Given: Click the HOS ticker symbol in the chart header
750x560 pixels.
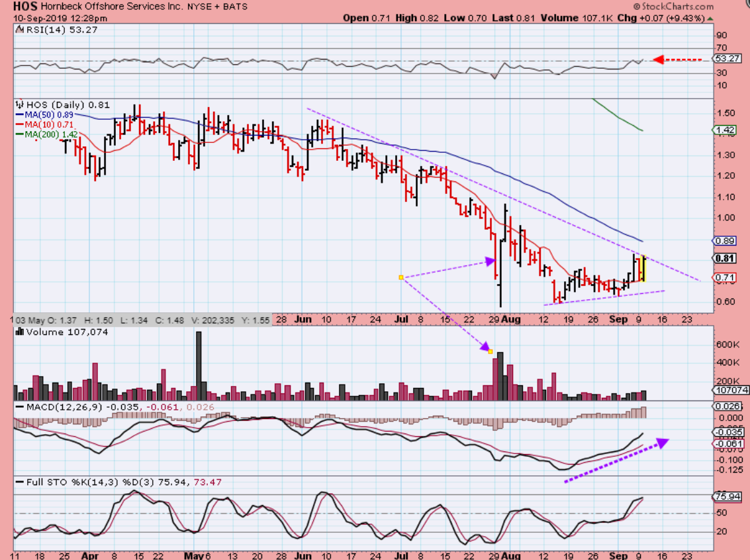Looking at the screenshot, I should pyautogui.click(x=25, y=7).
